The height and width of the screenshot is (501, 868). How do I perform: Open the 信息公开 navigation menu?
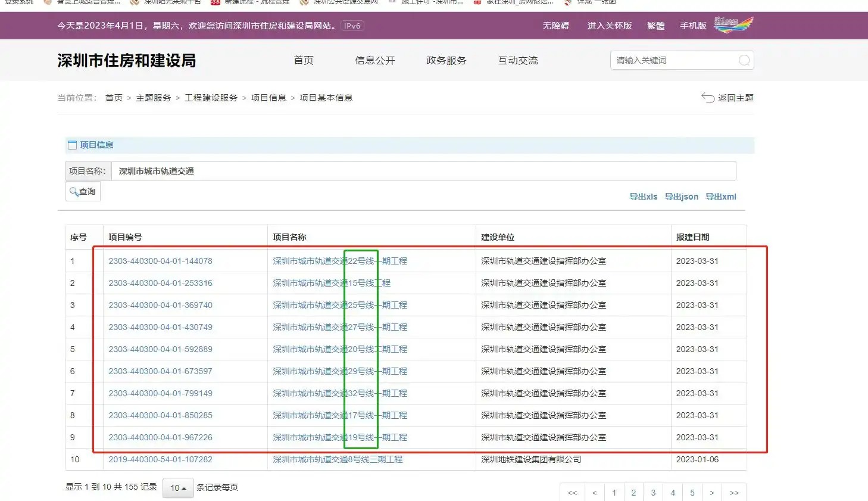(374, 60)
